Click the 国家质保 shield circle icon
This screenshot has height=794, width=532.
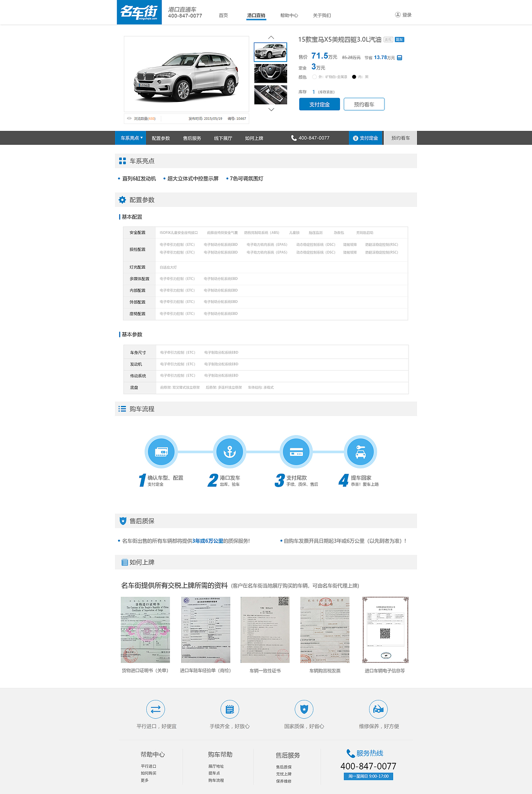coord(304,709)
